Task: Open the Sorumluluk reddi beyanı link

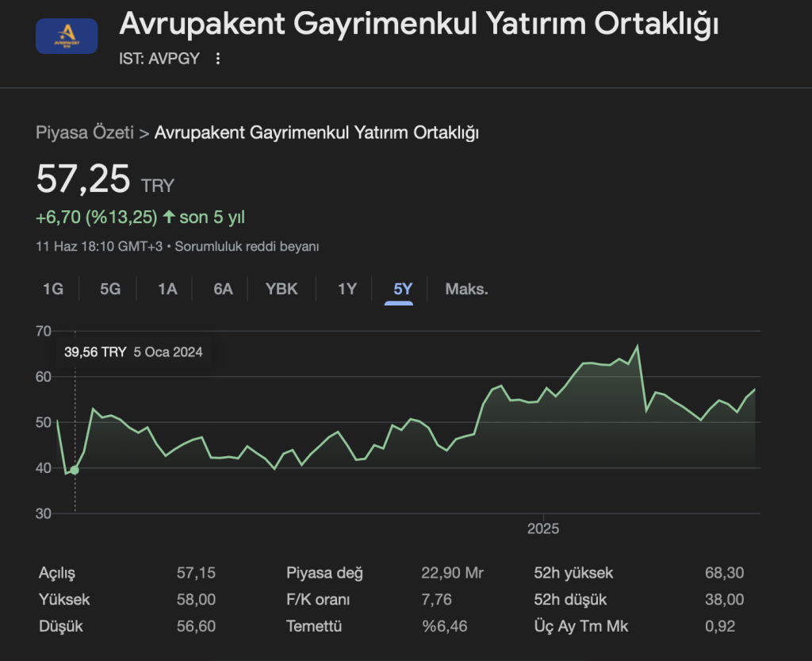Action: (x=247, y=246)
